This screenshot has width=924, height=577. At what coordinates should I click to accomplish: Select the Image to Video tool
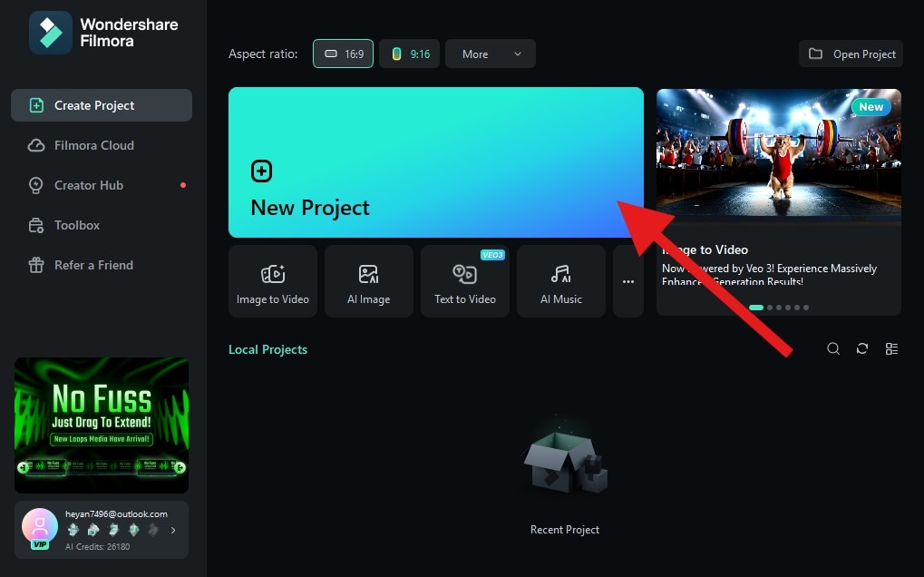pos(272,281)
